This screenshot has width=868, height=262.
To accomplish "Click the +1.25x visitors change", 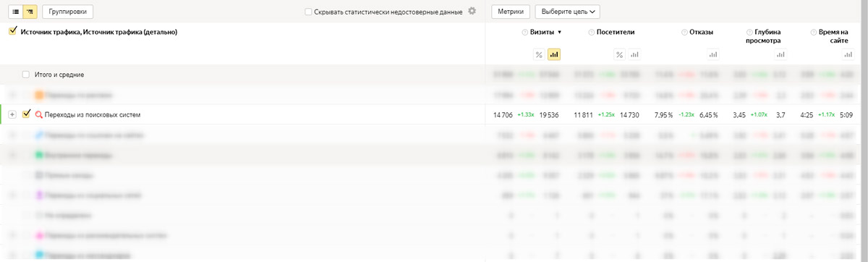I will (x=606, y=114).
